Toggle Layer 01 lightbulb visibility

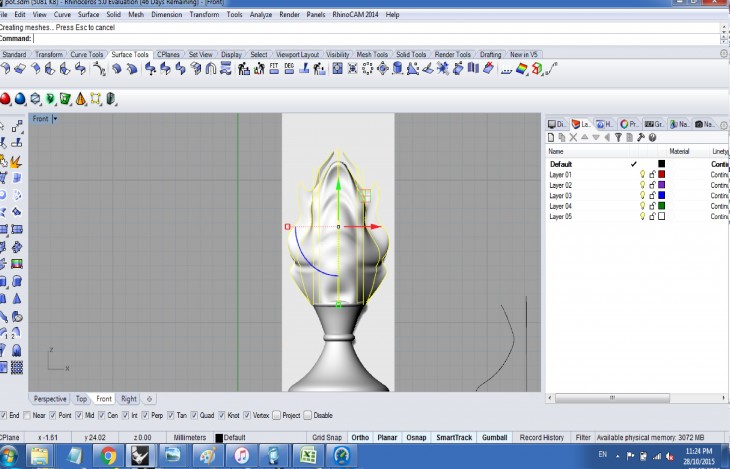(x=642, y=175)
